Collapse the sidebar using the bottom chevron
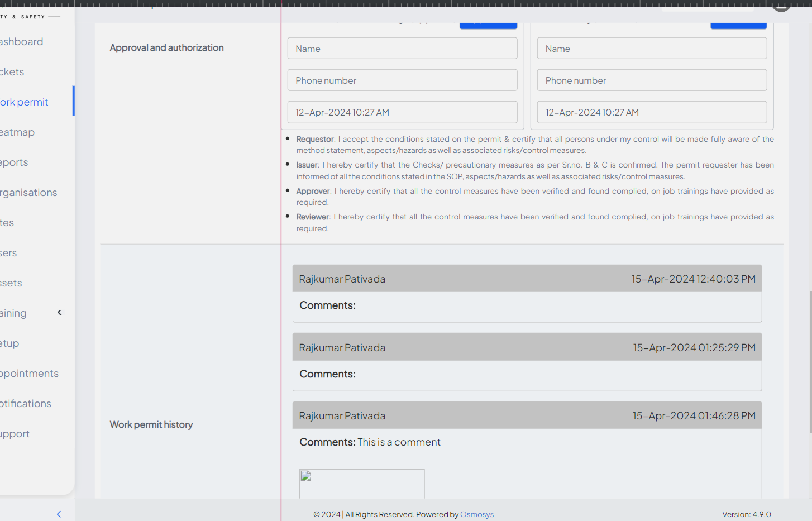Screen dimensions: 812x521 [x=59, y=514]
